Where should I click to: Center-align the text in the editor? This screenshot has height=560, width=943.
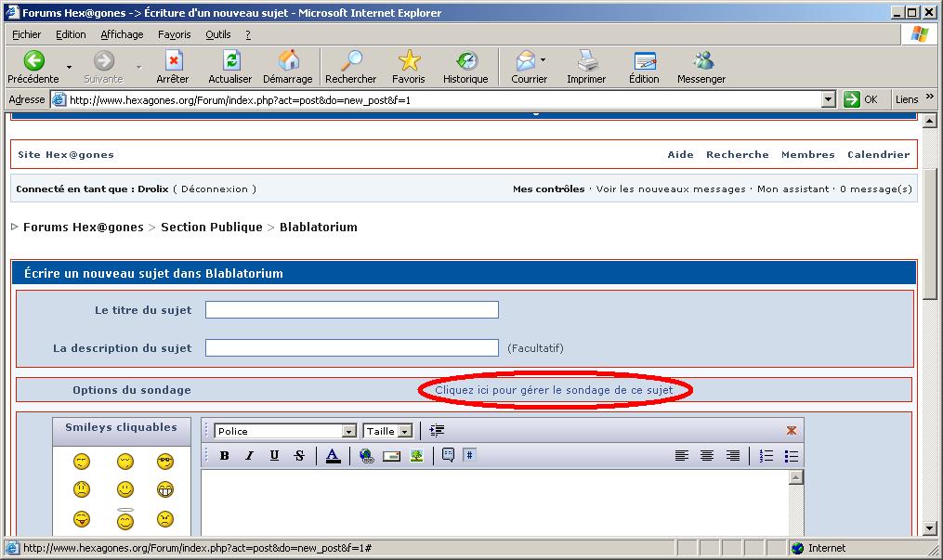(x=707, y=456)
